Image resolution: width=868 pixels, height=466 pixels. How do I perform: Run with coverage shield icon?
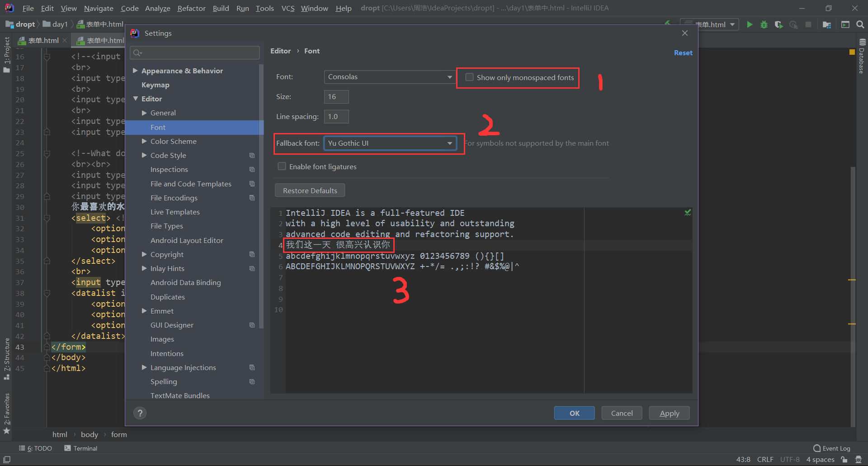778,24
